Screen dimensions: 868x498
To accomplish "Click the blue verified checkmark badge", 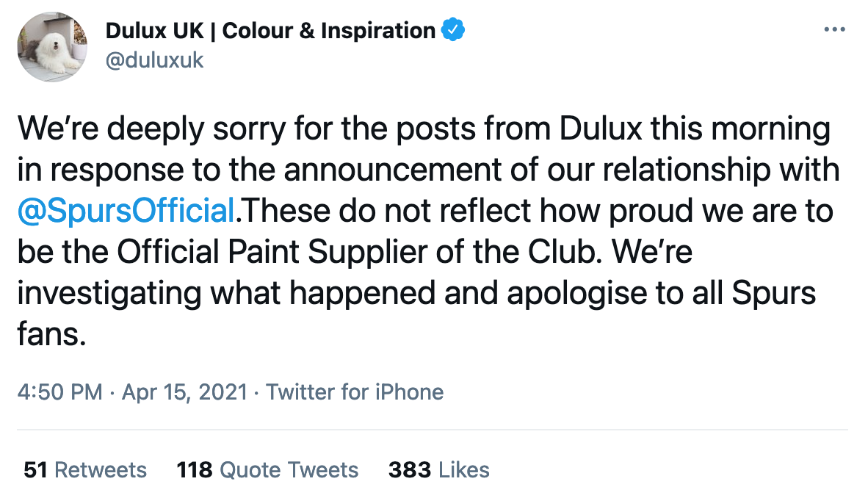I will point(453,30).
